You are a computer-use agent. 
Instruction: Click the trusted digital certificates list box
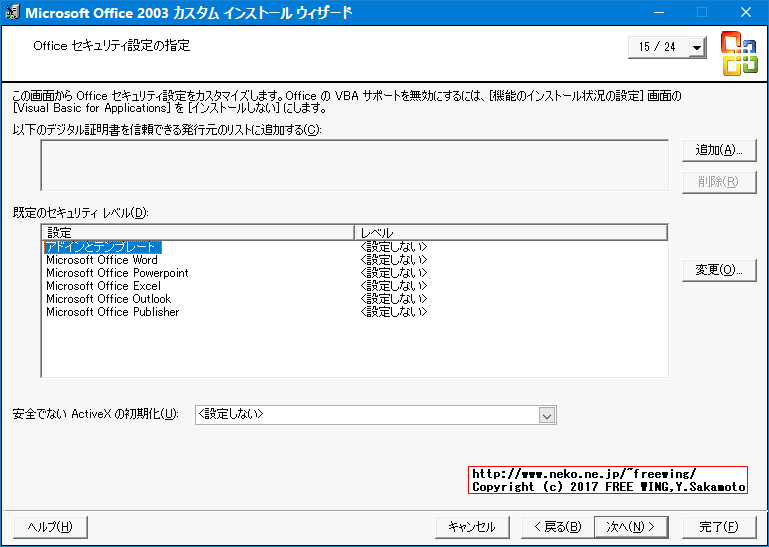click(x=355, y=165)
